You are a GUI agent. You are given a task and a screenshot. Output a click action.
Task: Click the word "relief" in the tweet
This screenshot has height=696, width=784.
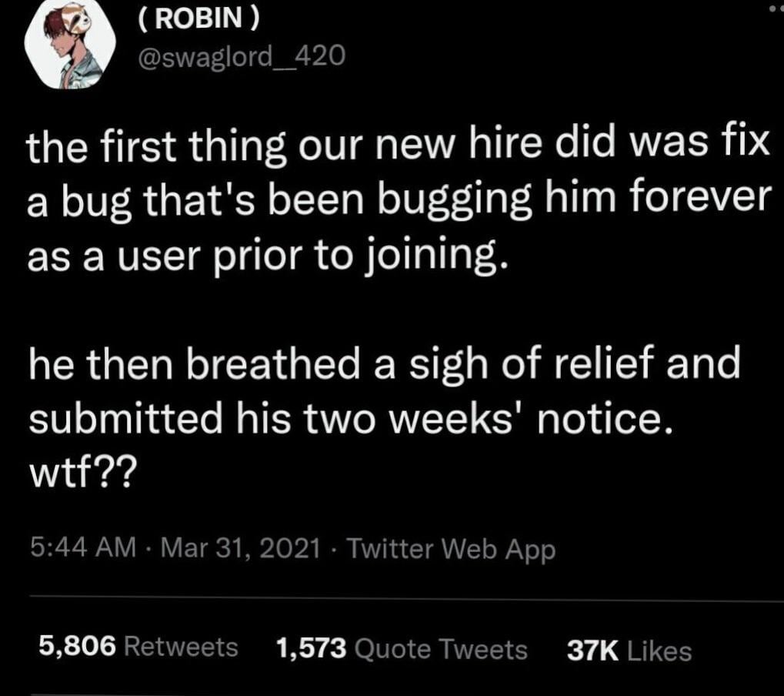click(x=608, y=365)
